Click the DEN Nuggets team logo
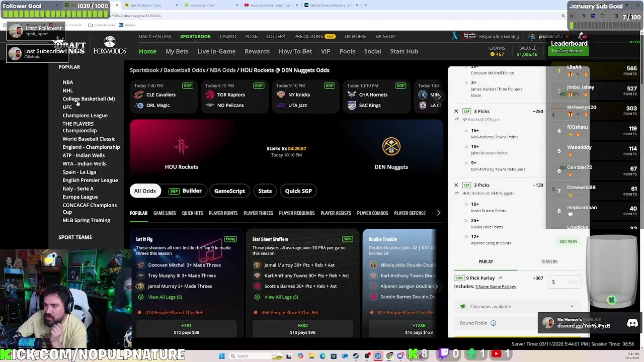Screen dimensions: 644x362 pos(391,146)
